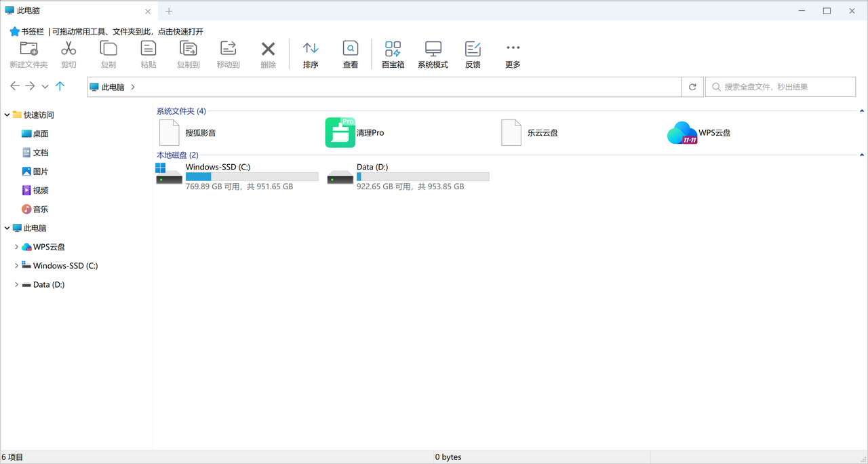Switch to the 此电脑 tab
The image size is (868, 464).
pyautogui.click(x=75, y=10)
